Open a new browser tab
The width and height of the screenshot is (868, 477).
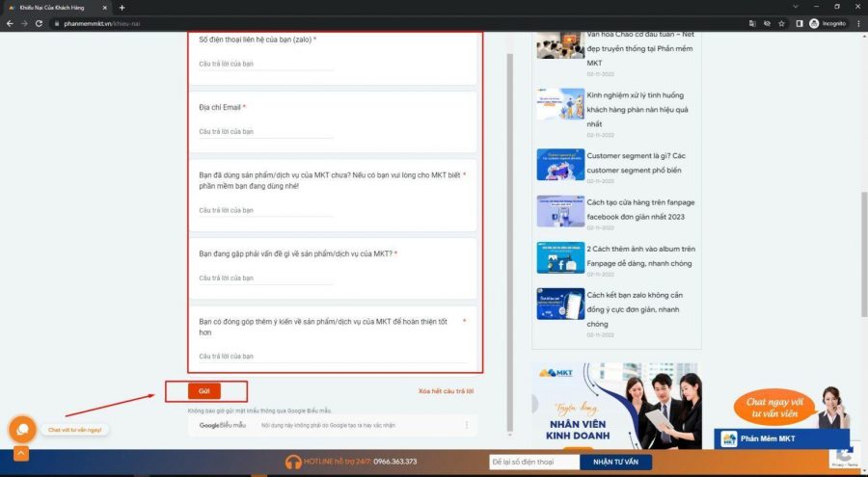(x=122, y=8)
